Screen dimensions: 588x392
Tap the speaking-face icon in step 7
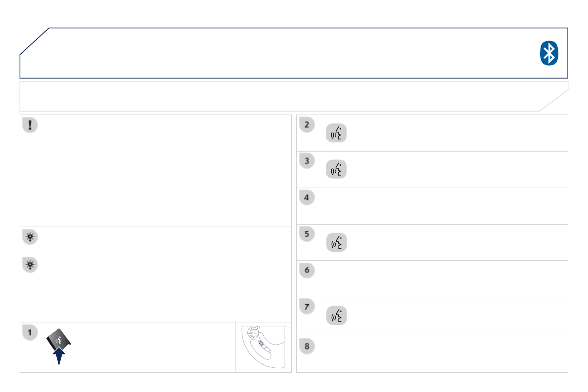[x=337, y=315]
